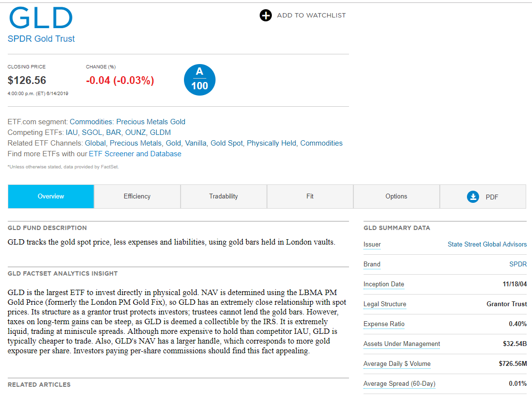Viewport: 532px width, 395px height.
Task: Open the SPDR brand link
Action: (x=518, y=264)
